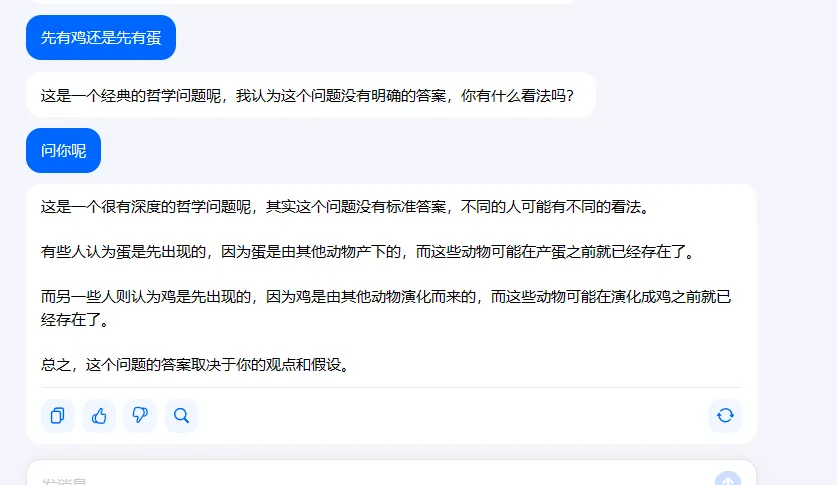Click the question 你有什么看法吗
Image resolution: width=837 pixels, height=485 pixels.
pyautogui.click(x=517, y=96)
